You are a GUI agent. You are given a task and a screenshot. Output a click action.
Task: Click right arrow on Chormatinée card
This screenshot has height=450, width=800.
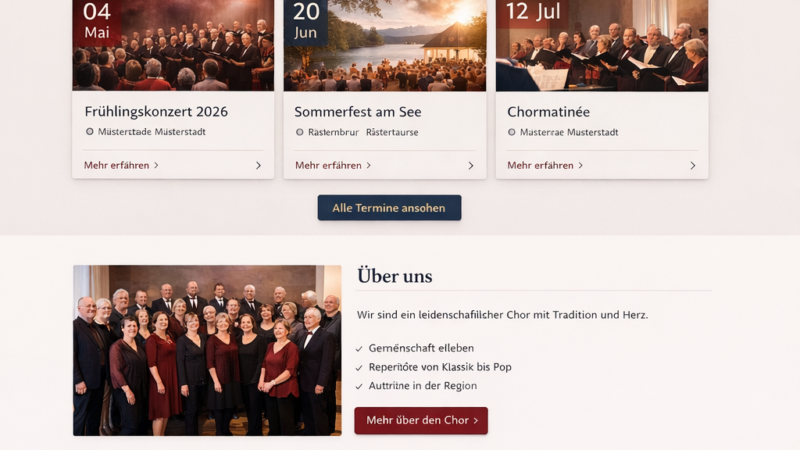692,166
